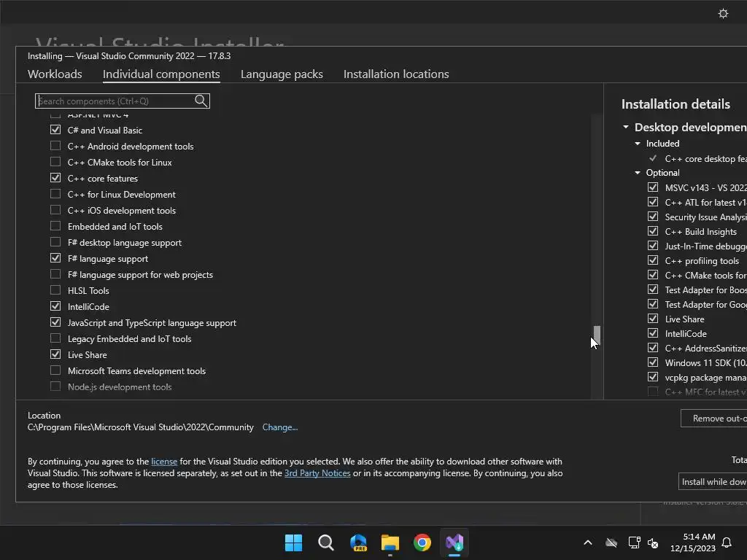Viewport: 747px width, 560px height.
Task: Open clock and date flyout
Action: 693,542
